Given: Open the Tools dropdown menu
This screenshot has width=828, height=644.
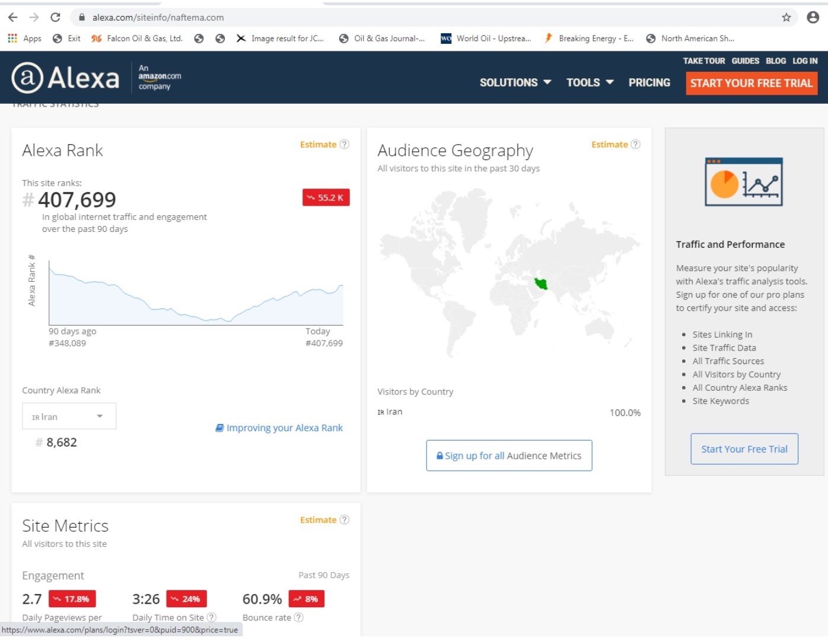Looking at the screenshot, I should (589, 82).
